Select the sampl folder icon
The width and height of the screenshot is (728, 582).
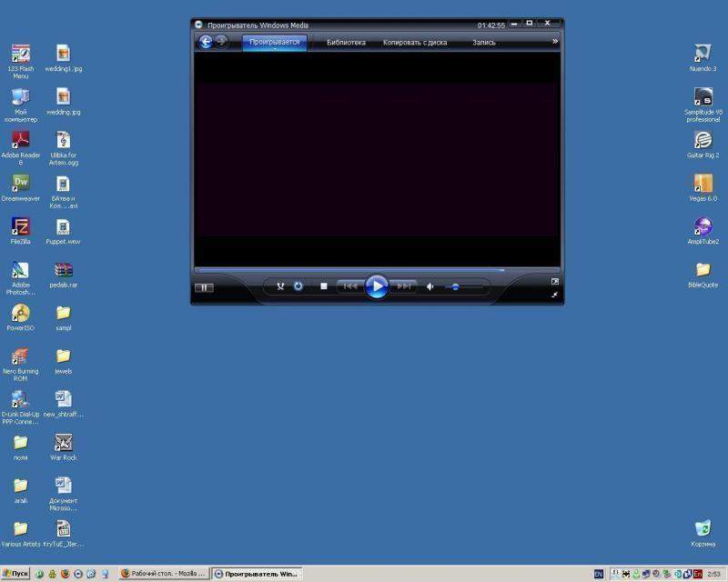(x=63, y=317)
